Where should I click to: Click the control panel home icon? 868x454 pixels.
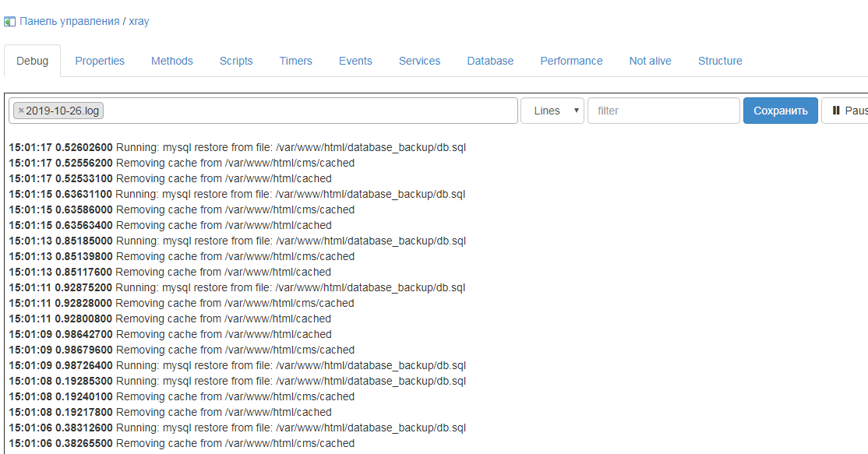(9, 22)
